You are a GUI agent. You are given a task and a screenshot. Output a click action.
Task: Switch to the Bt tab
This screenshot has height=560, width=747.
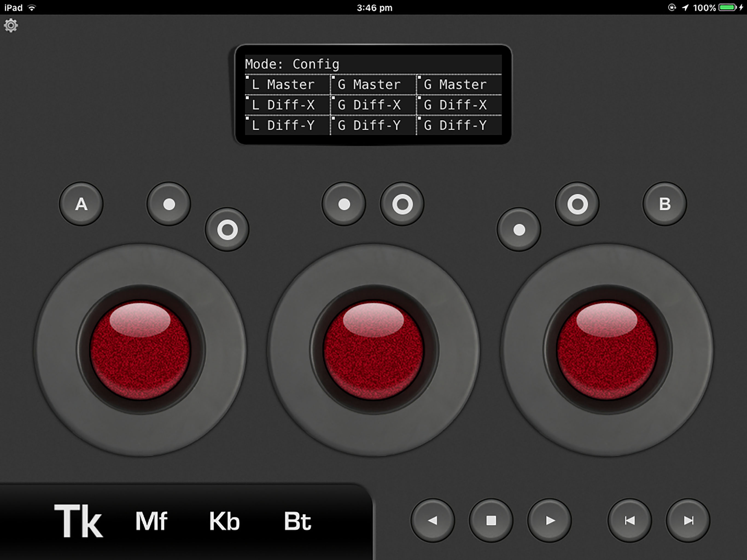click(x=297, y=521)
